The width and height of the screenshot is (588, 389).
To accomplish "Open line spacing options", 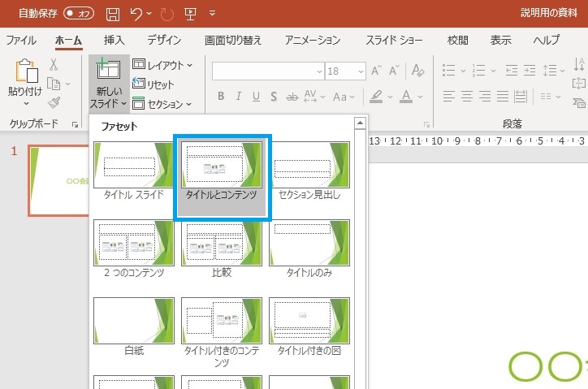I will tap(554, 70).
